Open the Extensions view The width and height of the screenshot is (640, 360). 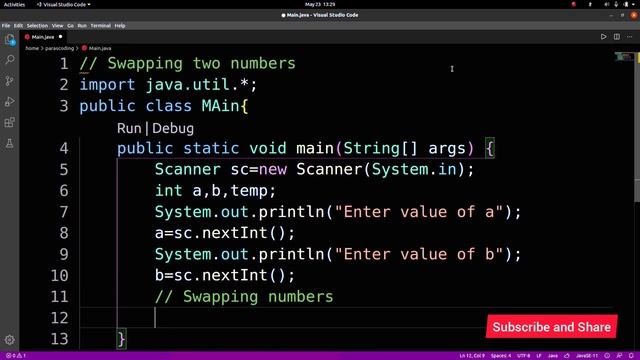10,122
